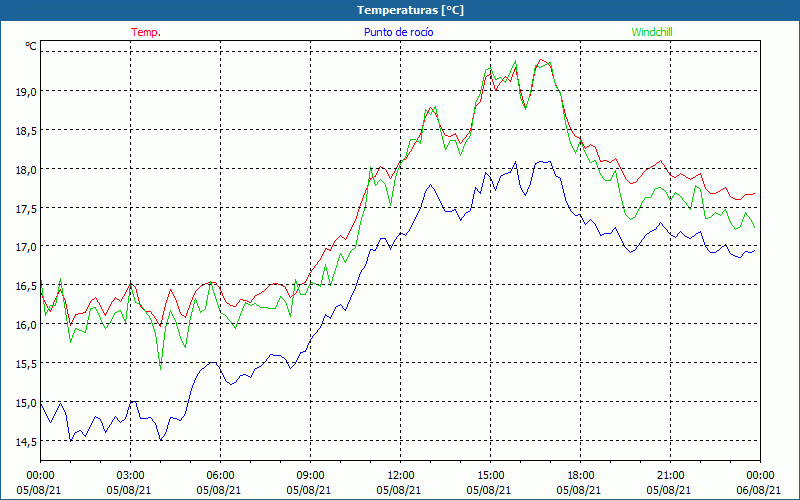Click the 06:00 time axis label

coord(220,476)
